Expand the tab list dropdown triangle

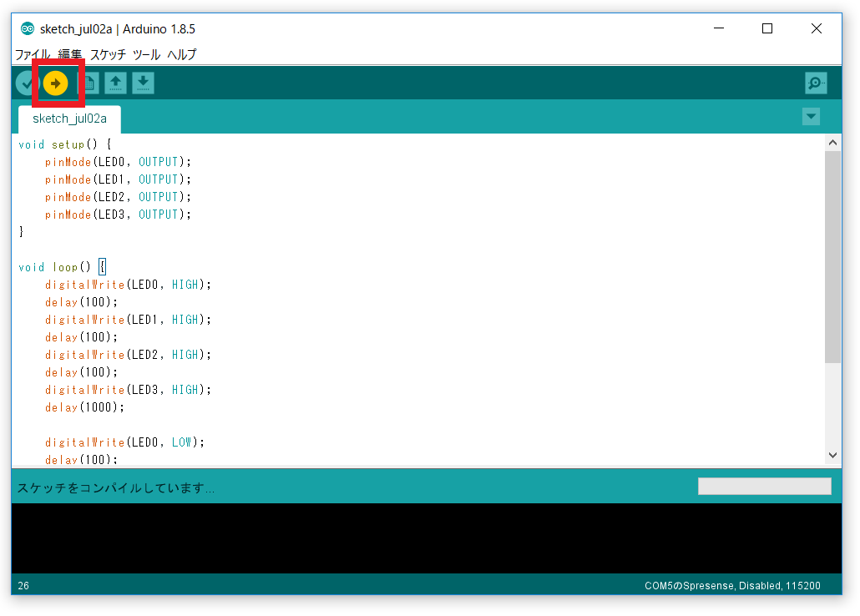(811, 117)
